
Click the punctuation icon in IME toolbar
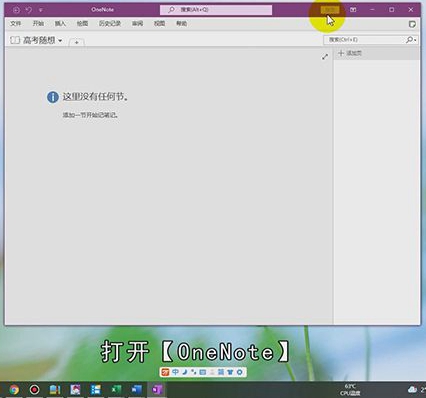(x=193, y=372)
